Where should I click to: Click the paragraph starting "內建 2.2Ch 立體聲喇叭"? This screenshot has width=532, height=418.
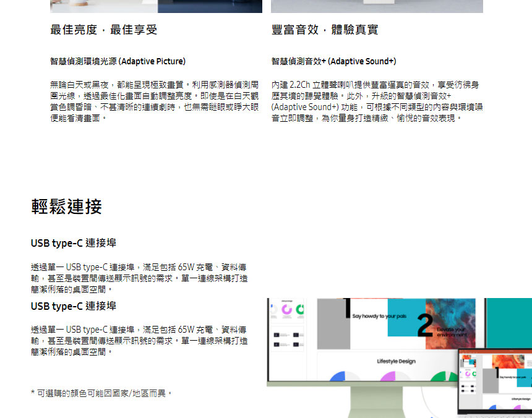(x=377, y=101)
